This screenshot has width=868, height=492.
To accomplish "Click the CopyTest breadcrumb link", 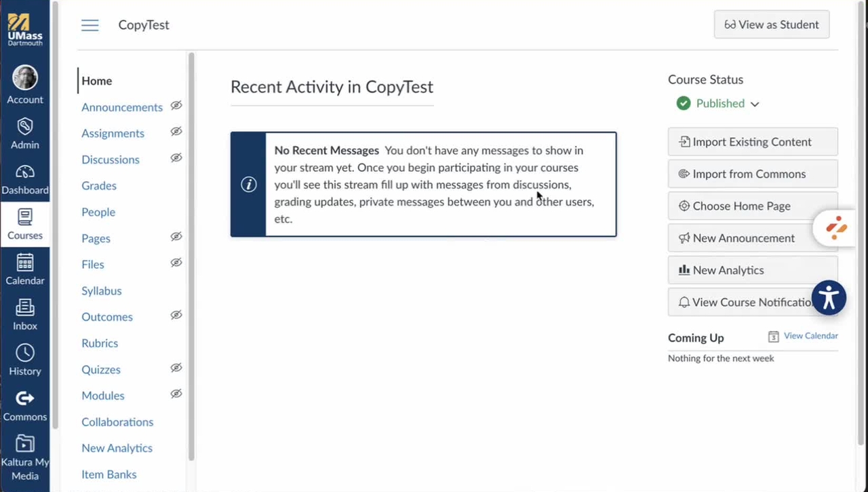I will [144, 25].
